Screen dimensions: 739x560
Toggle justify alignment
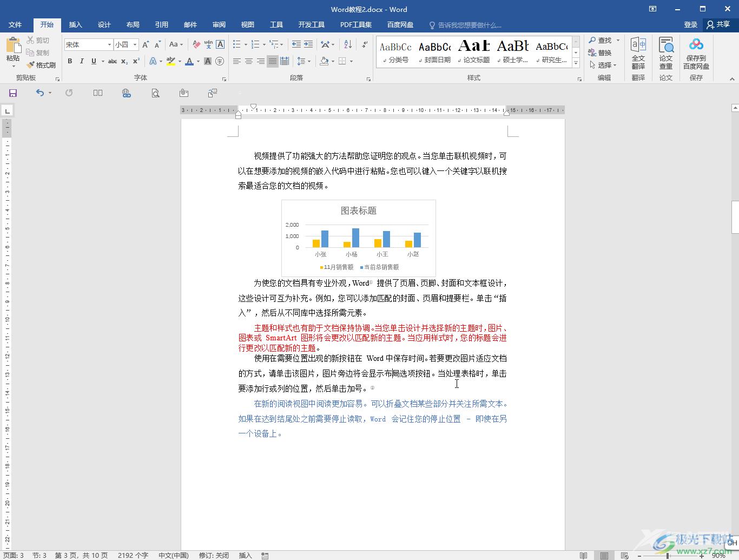coord(273,61)
